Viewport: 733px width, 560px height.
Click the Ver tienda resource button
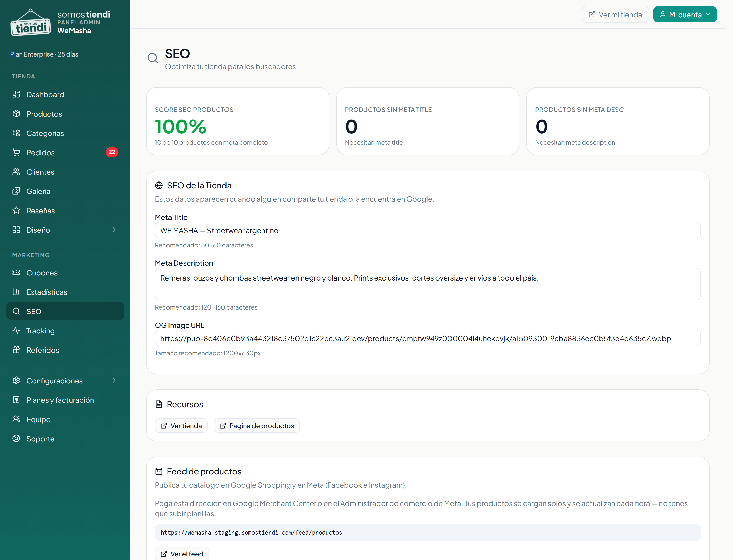(181, 426)
